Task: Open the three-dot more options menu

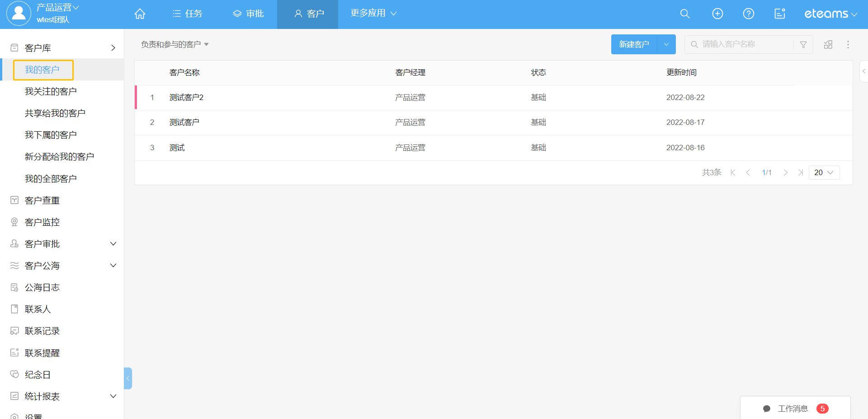Action: [x=848, y=44]
